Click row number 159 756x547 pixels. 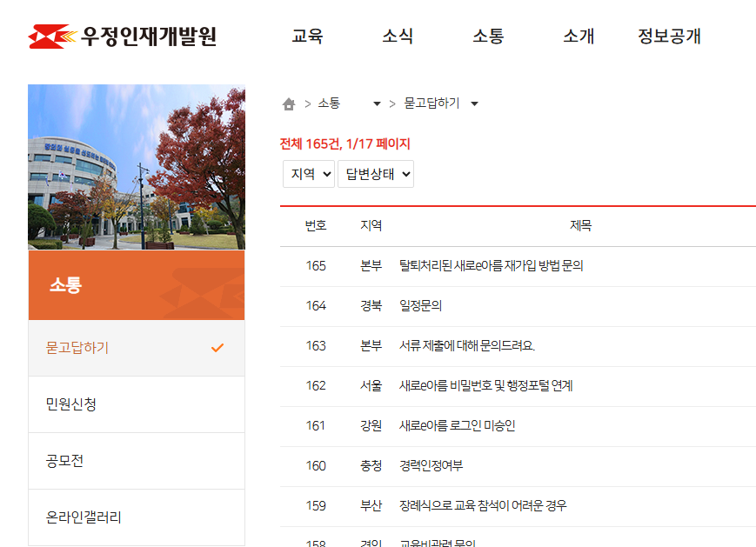316,505
